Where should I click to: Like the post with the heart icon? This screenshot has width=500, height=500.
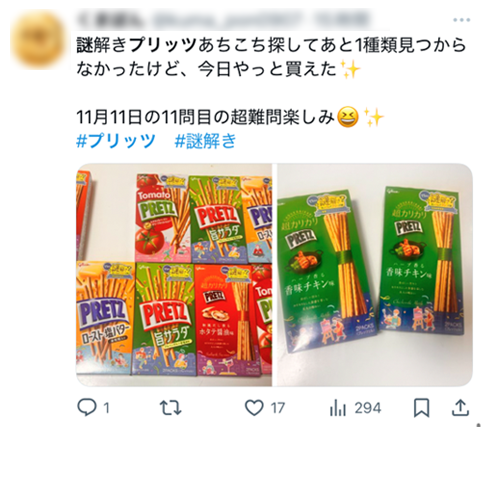[x=254, y=408]
